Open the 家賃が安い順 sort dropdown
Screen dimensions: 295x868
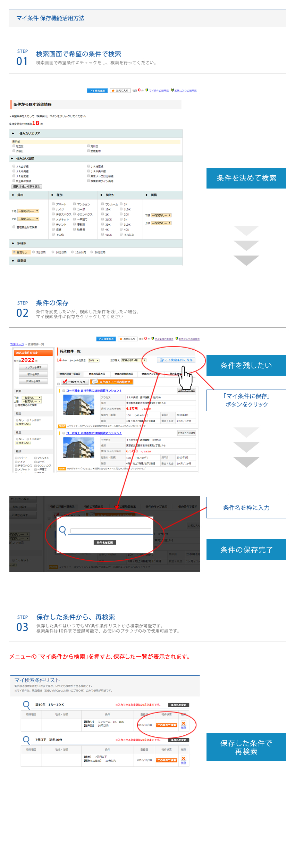(x=134, y=360)
